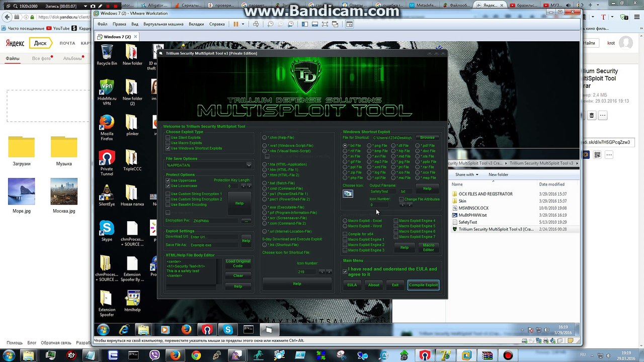The width and height of the screenshot is (644, 362).
Task: Click the About button in Main Menu
Action: point(373,285)
